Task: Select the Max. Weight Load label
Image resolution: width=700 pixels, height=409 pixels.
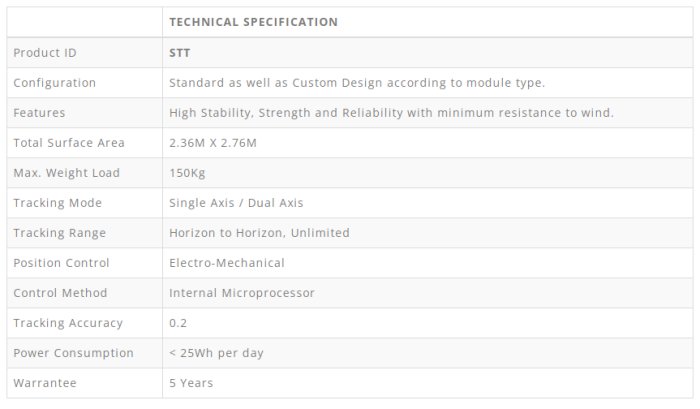Action: pyautogui.click(x=66, y=173)
